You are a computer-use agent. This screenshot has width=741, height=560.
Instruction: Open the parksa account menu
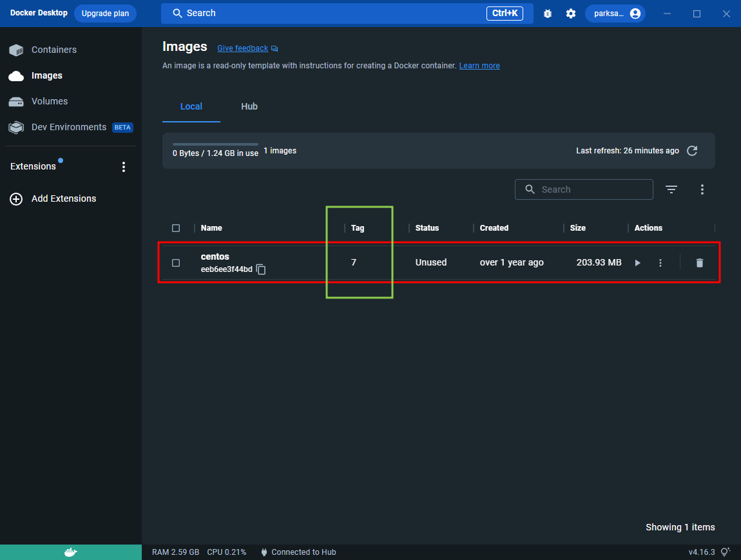pos(615,14)
